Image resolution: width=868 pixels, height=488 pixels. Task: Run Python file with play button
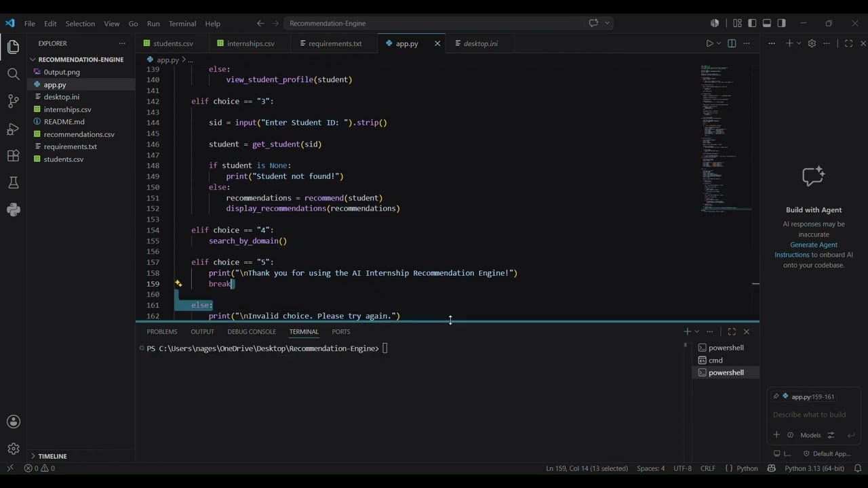click(x=709, y=43)
